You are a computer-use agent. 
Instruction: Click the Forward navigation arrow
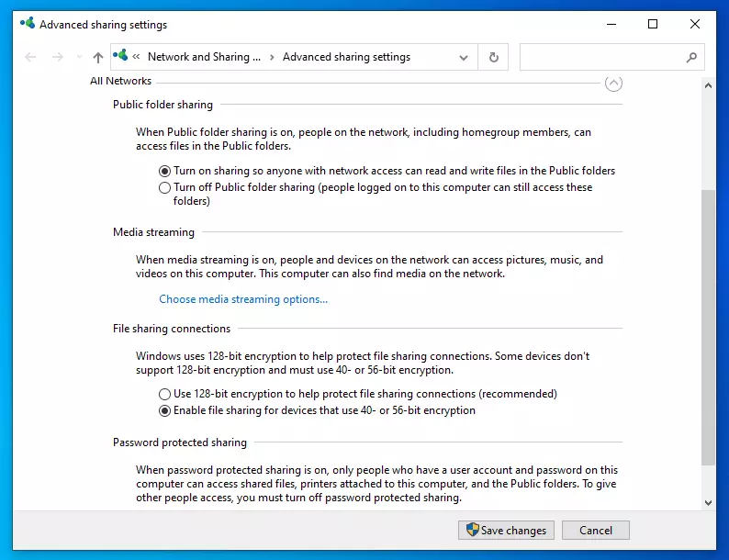[x=58, y=57]
